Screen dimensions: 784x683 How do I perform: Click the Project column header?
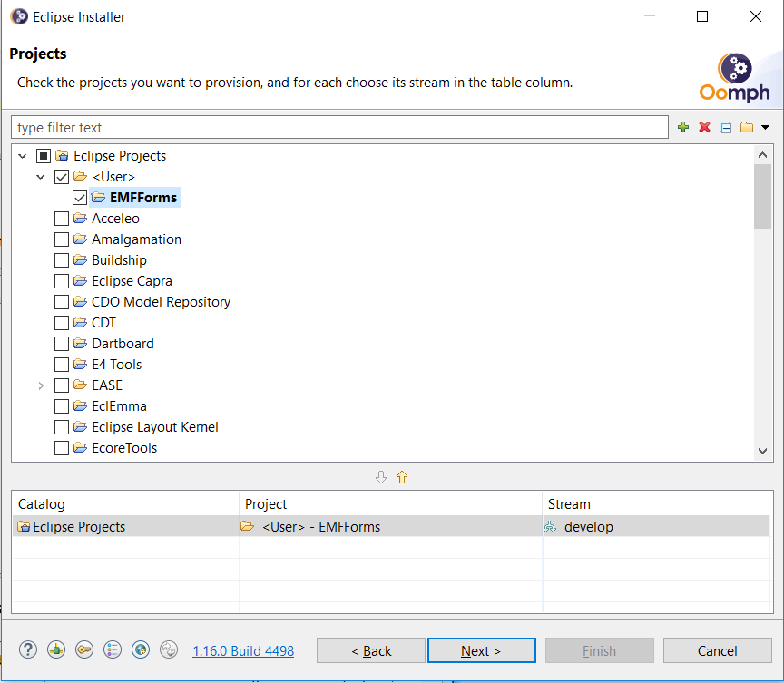391,503
